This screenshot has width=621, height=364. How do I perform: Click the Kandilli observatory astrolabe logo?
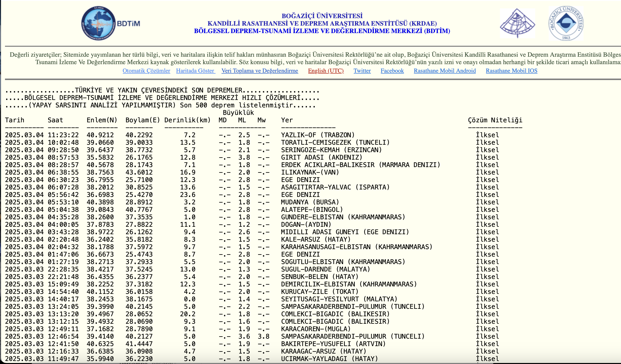(x=517, y=23)
